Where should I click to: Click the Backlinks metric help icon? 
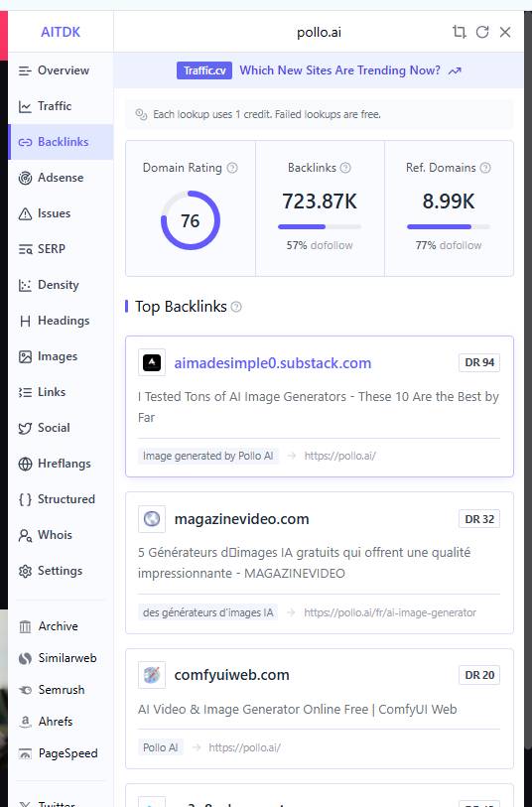345,168
